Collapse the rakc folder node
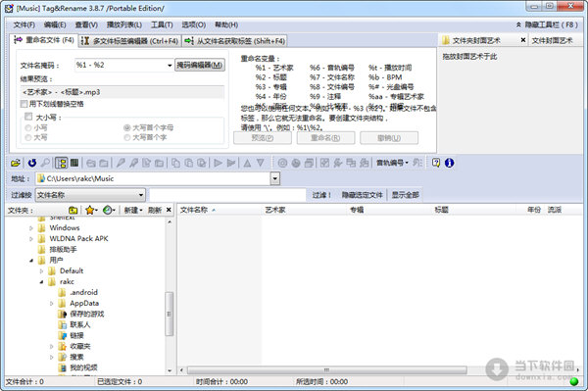The width and height of the screenshot is (588, 391). [41, 282]
